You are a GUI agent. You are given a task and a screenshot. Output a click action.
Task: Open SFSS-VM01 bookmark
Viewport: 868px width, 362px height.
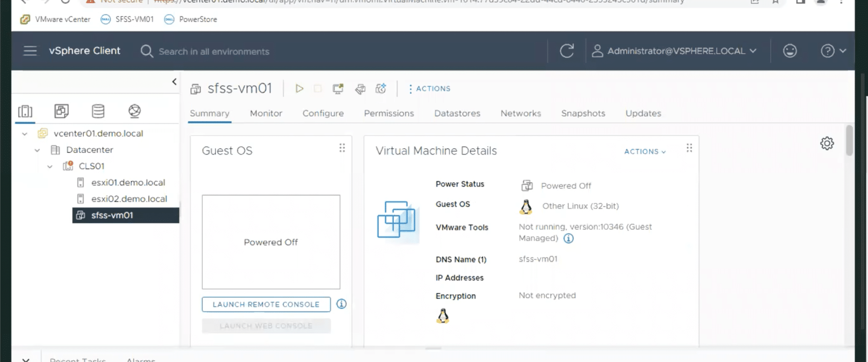click(x=127, y=19)
